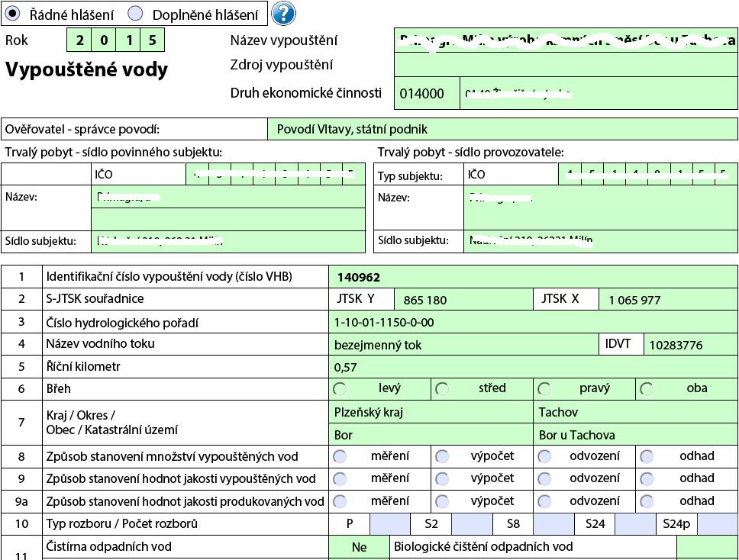Select odvození in row 9 jakosti vypouštěných vod
Viewport: 739px width, 560px height.
pyautogui.click(x=544, y=478)
